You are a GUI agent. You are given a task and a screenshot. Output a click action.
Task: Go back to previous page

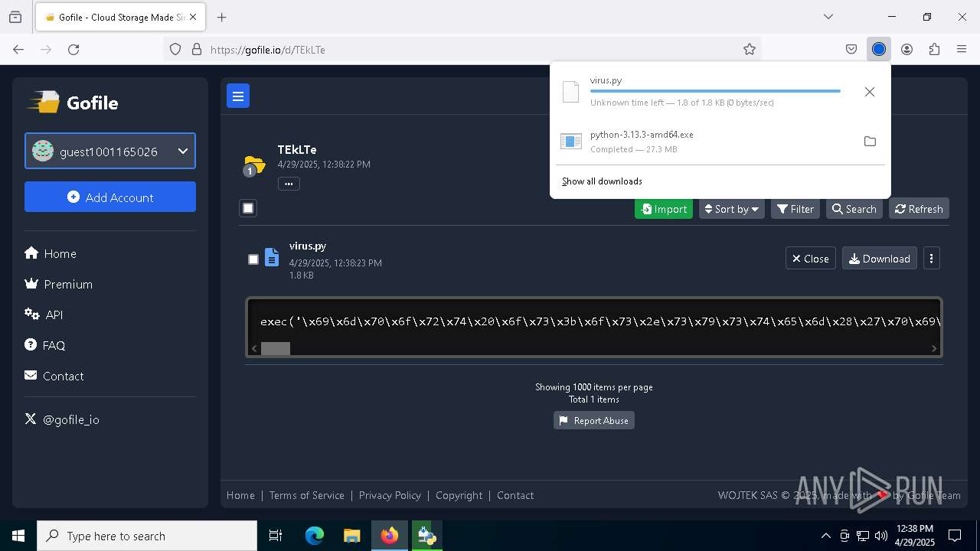click(18, 49)
